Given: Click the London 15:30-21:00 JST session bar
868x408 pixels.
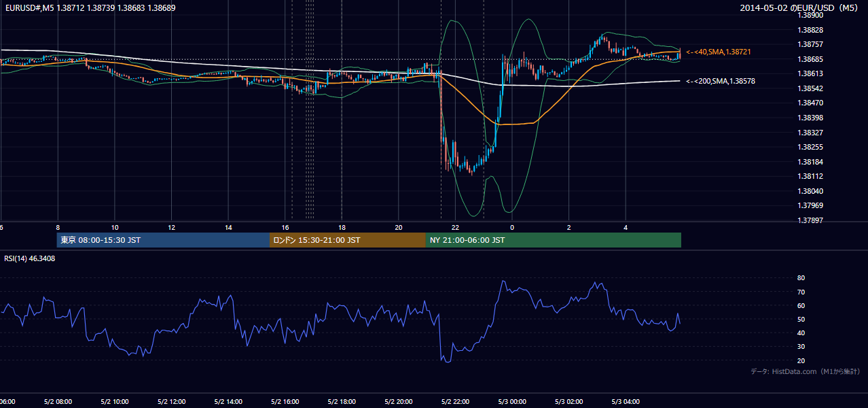Looking at the screenshot, I should (348, 240).
